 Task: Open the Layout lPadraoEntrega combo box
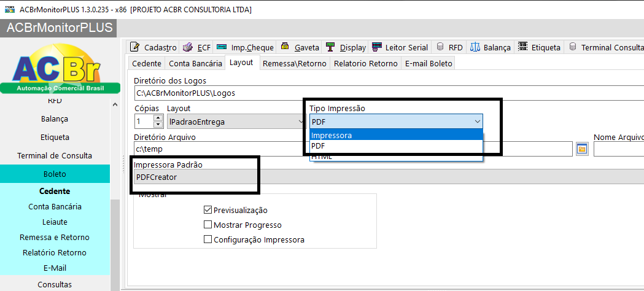click(x=235, y=122)
